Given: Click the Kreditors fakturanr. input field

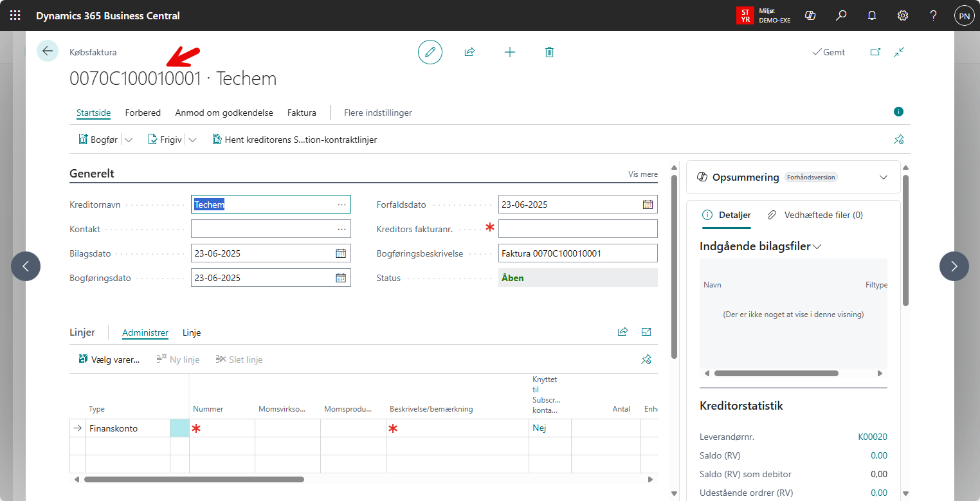Looking at the screenshot, I should [578, 229].
